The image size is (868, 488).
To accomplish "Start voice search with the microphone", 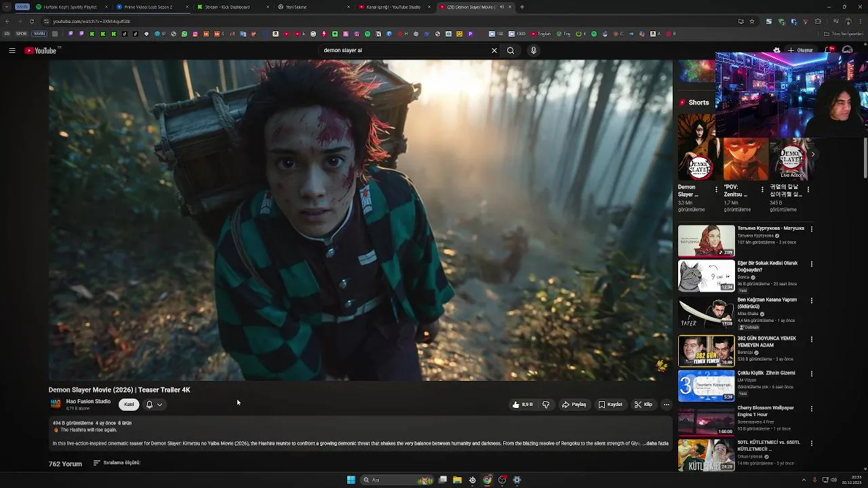I will (x=534, y=50).
